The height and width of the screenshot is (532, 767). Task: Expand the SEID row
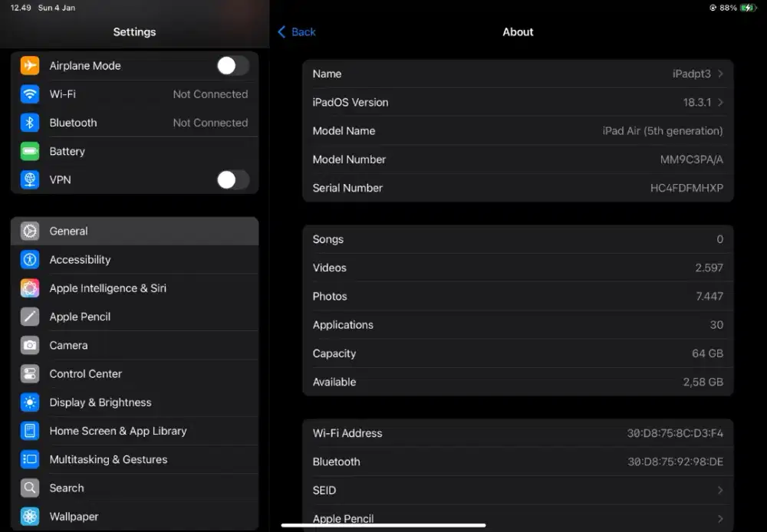click(719, 490)
